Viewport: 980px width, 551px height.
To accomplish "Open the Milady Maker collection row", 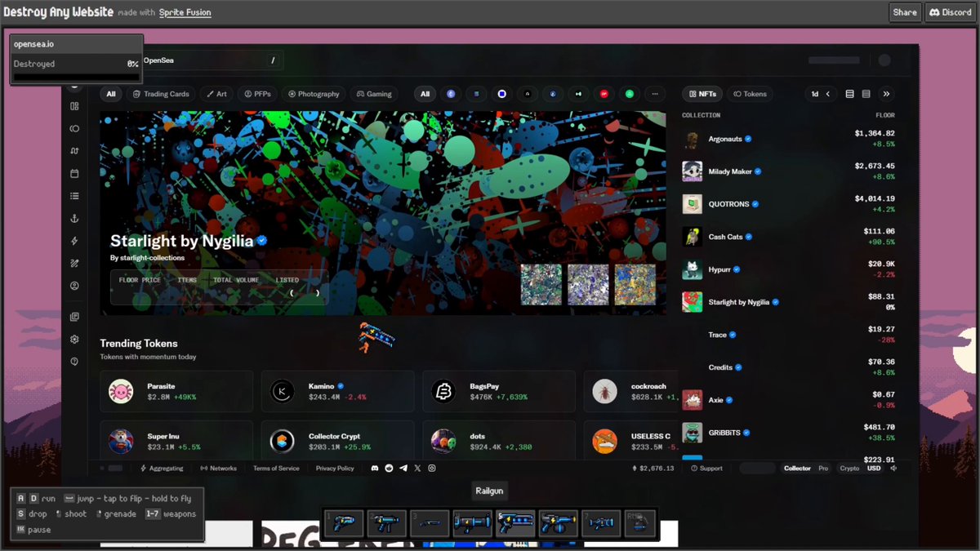I will coord(788,171).
